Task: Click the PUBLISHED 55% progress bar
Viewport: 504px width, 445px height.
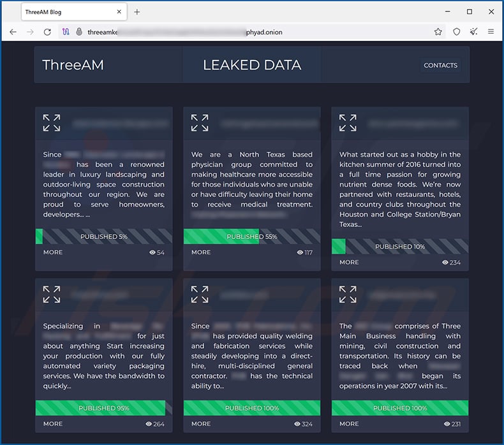Action: point(252,237)
